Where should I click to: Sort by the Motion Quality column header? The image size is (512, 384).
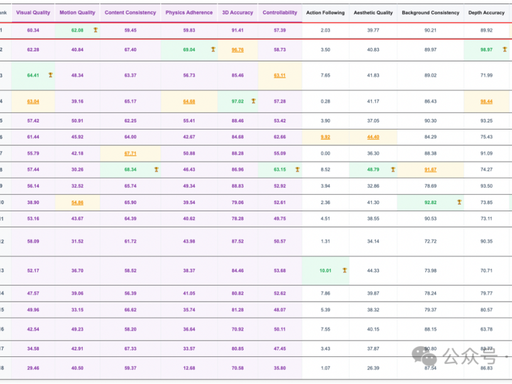pyautogui.click(x=77, y=13)
